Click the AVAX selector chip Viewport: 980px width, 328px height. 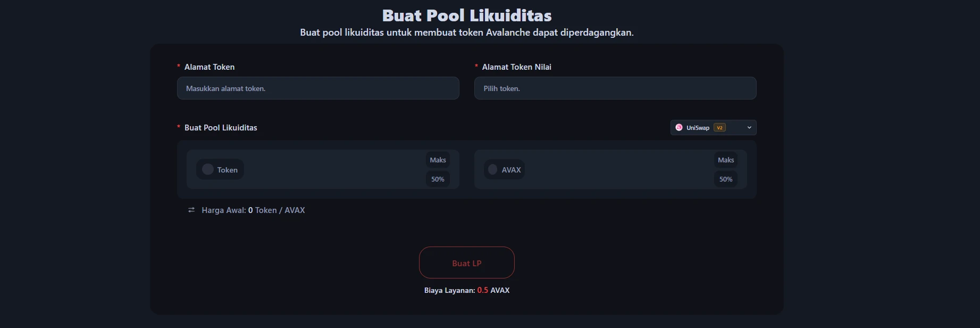click(x=504, y=170)
